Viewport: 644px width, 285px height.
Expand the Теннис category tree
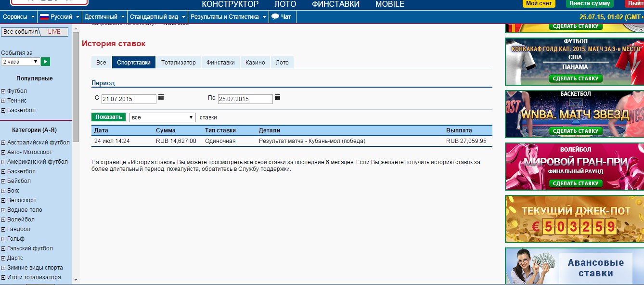pyautogui.click(x=3, y=101)
